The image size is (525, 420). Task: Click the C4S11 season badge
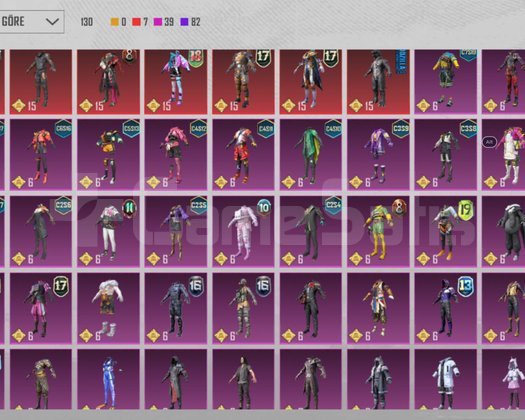tap(266, 129)
